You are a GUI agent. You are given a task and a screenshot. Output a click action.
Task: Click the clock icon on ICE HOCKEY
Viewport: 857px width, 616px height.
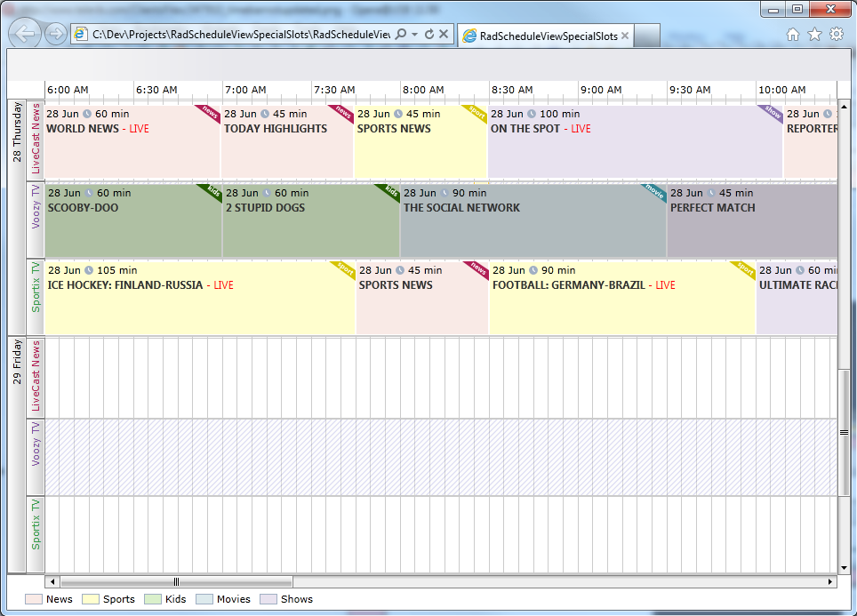(89, 270)
